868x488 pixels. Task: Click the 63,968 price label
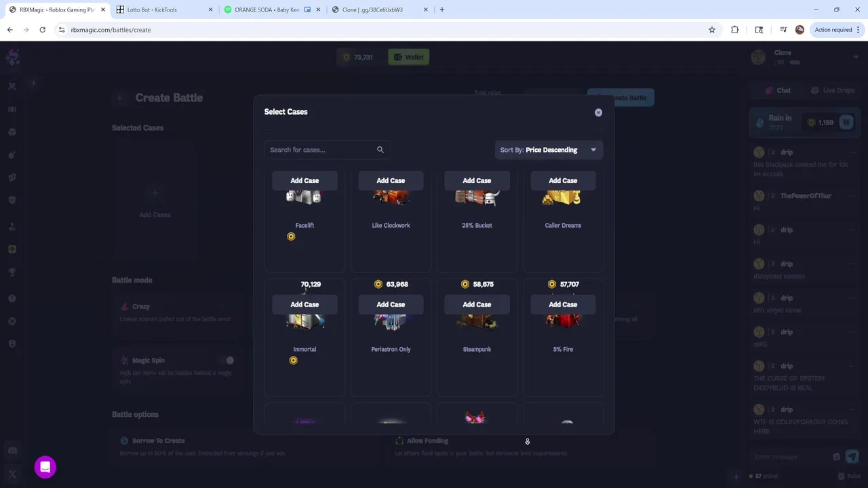[x=397, y=284]
